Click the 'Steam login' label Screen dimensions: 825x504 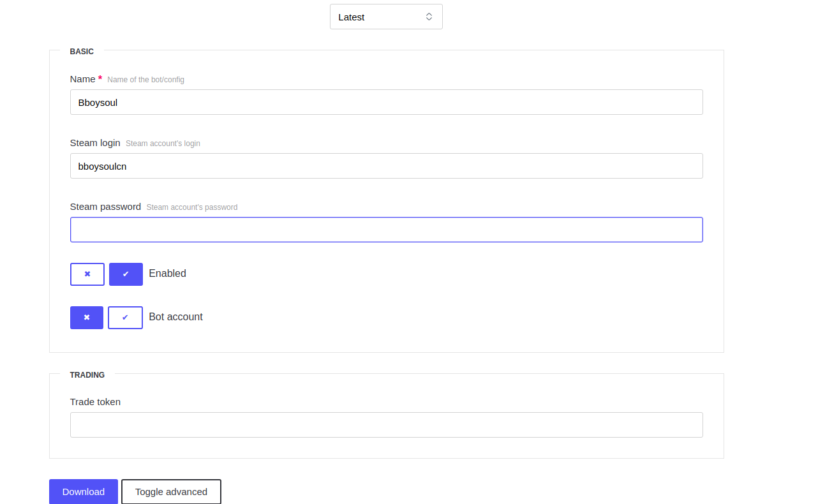(95, 143)
